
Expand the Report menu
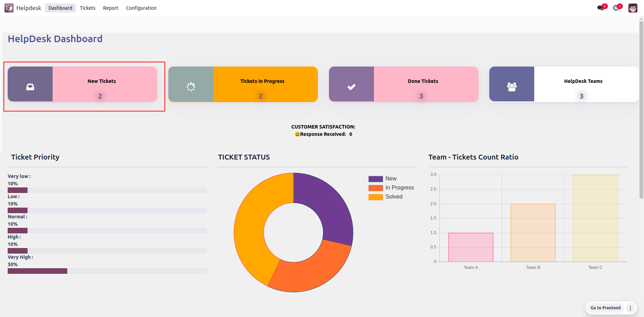110,8
